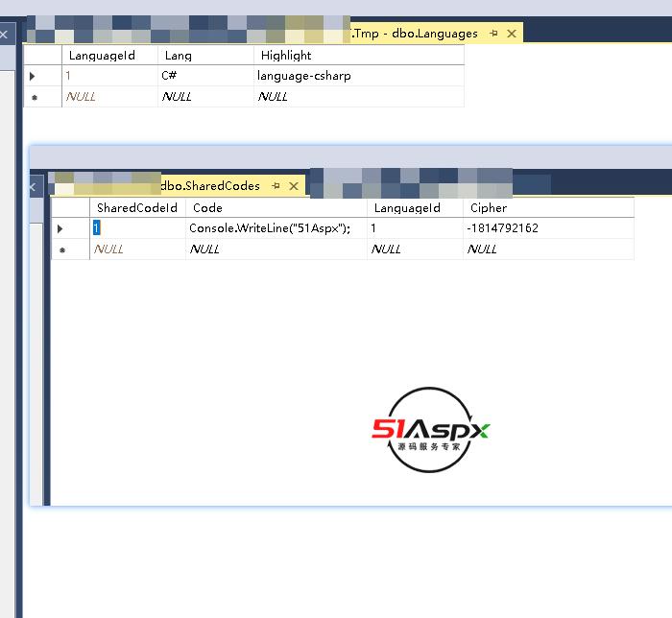672x618 pixels.
Task: Select the C# cell in Lang column
Action: click(x=205, y=76)
